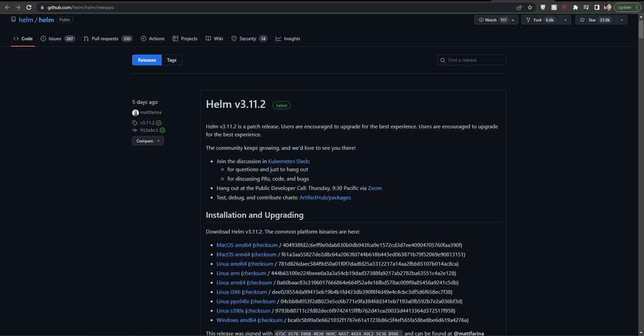This screenshot has width=644, height=336.
Task: Open the Kubernetes Slack link
Action: click(x=288, y=161)
